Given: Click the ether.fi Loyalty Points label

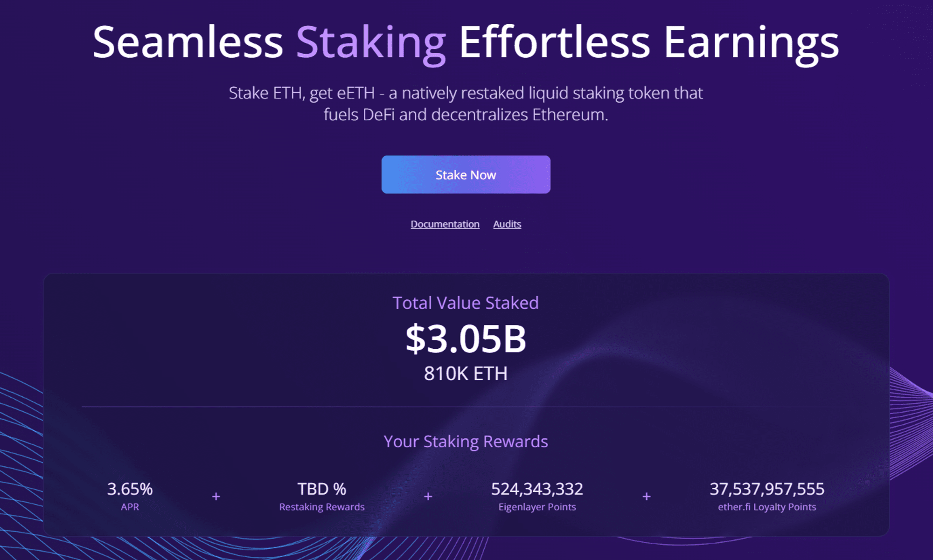Looking at the screenshot, I should [767, 507].
